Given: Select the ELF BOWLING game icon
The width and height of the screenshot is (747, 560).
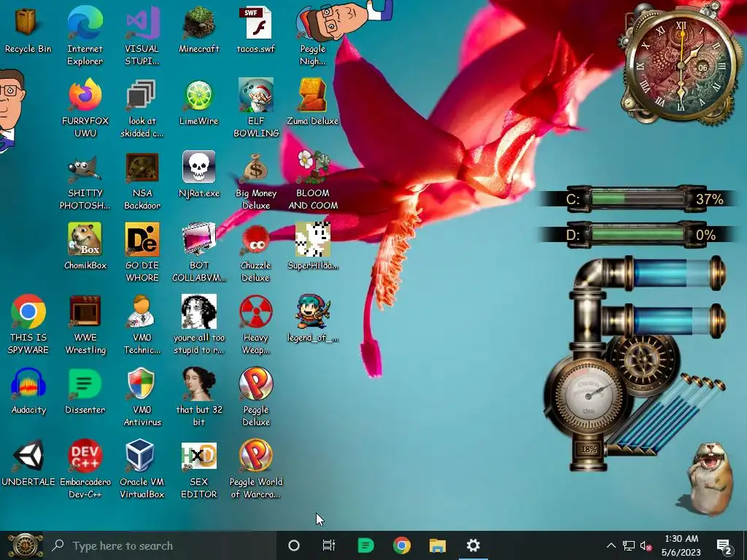Looking at the screenshot, I should coord(256,107).
